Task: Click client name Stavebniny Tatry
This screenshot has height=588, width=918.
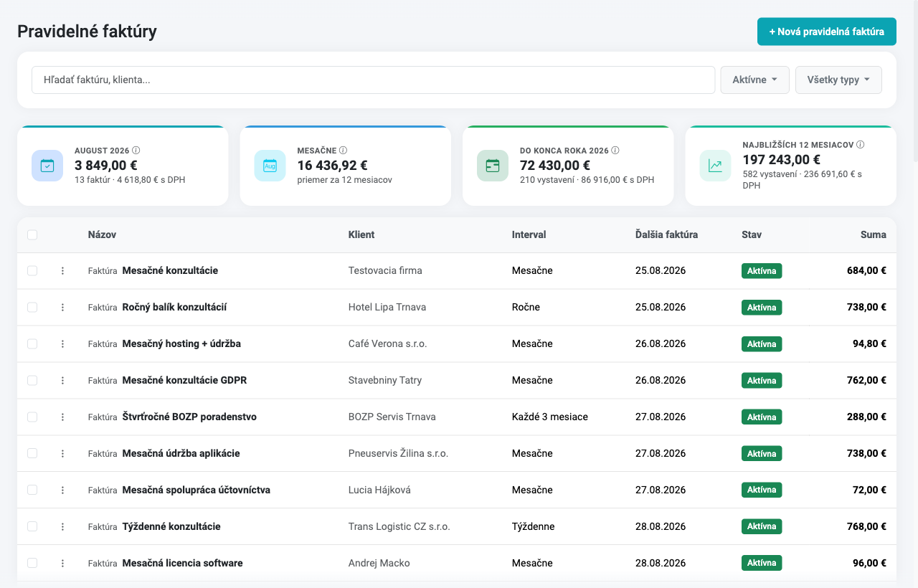Action: point(385,381)
